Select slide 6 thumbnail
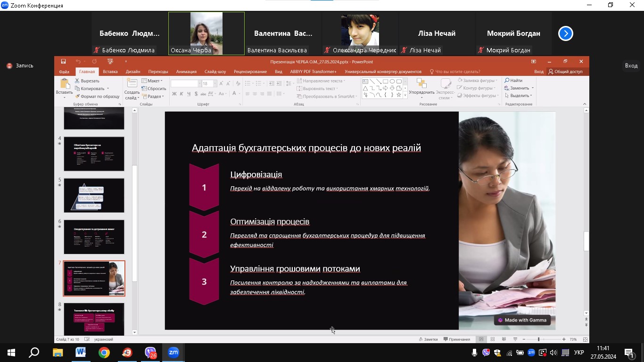 click(x=94, y=237)
